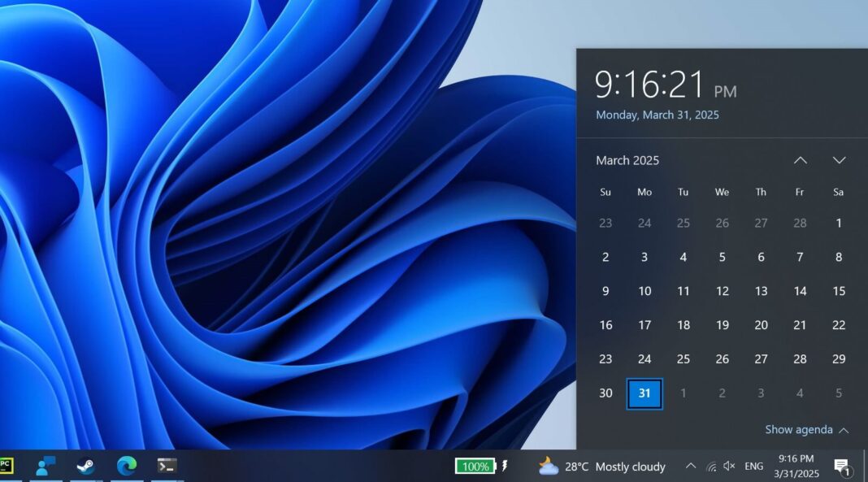This screenshot has height=482, width=868.
Task: Select Monday, March 31, 2025 date link
Action: 658,115
